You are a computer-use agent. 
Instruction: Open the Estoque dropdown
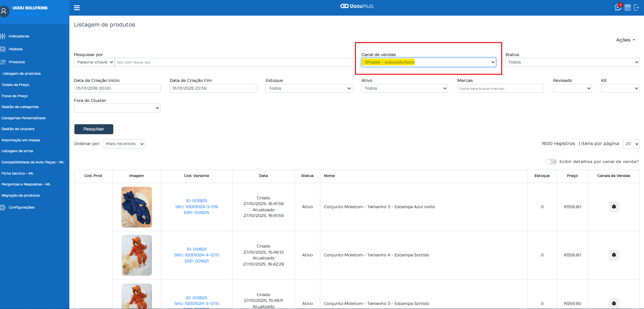pyautogui.click(x=309, y=88)
